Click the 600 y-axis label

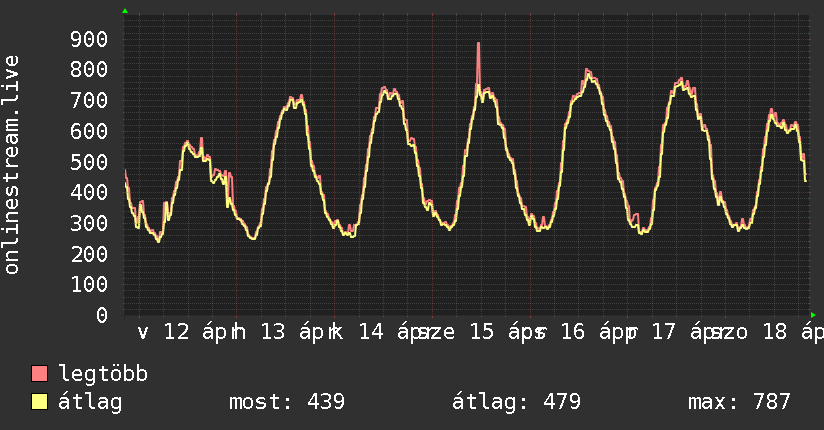click(x=89, y=131)
